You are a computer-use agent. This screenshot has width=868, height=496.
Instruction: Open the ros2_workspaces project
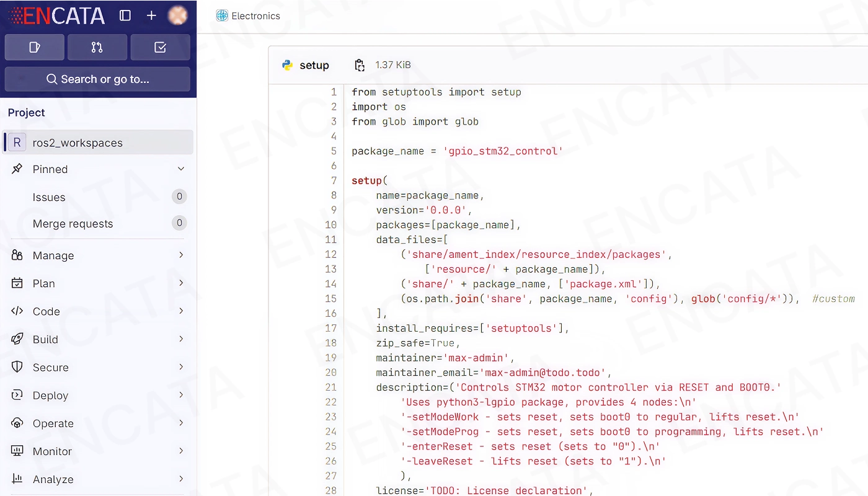pyautogui.click(x=98, y=143)
